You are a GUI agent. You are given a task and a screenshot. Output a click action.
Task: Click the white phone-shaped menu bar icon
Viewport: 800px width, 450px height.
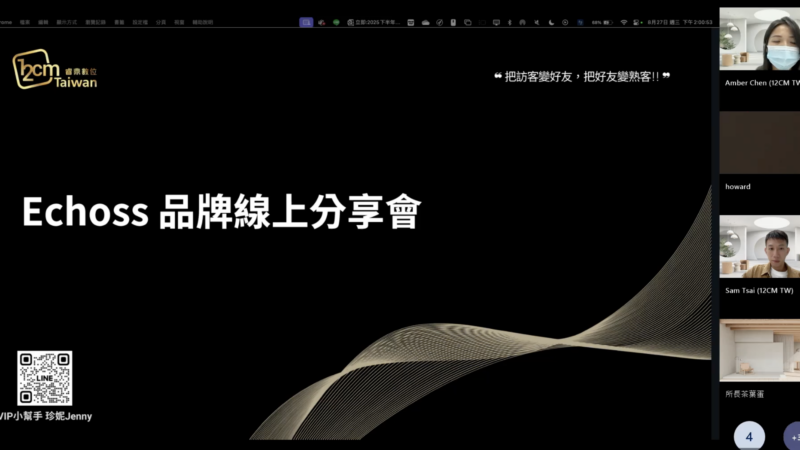point(453,22)
